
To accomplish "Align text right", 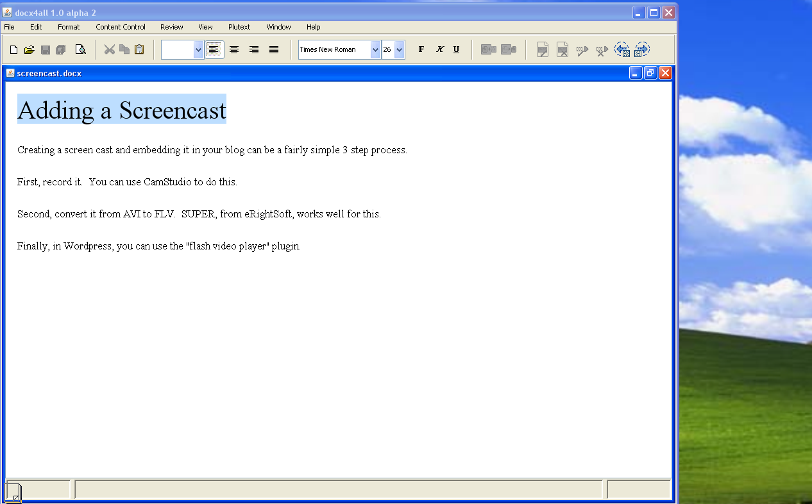I will [x=254, y=49].
